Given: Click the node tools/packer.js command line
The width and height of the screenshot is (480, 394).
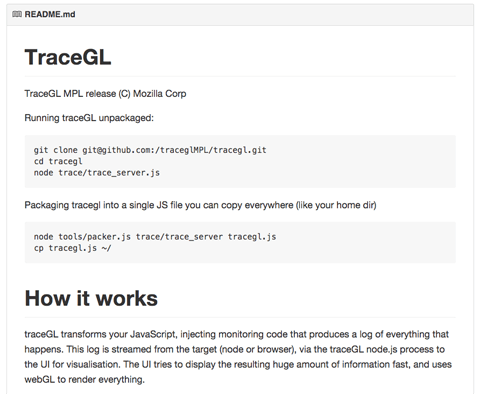Looking at the screenshot, I should click(x=155, y=237).
